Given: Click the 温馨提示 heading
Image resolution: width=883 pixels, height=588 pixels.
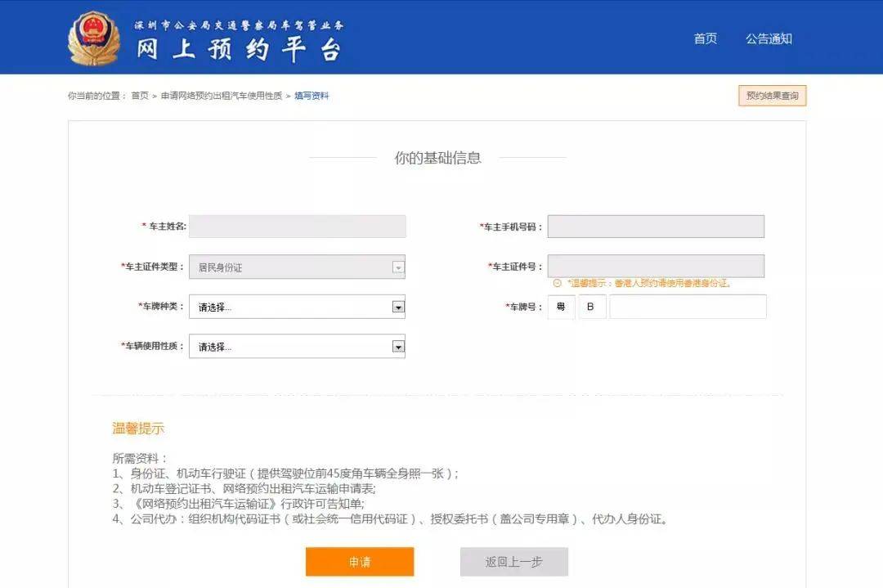Looking at the screenshot, I should 138,428.
